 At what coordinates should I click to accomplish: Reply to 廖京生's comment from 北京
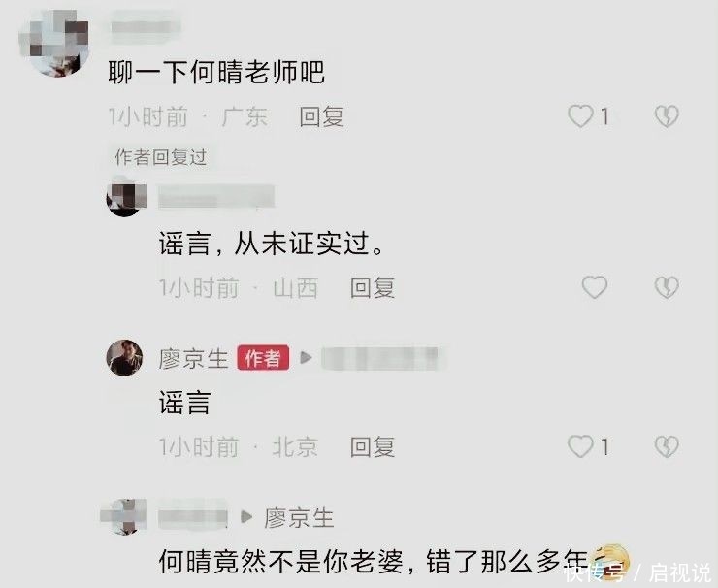click(373, 447)
